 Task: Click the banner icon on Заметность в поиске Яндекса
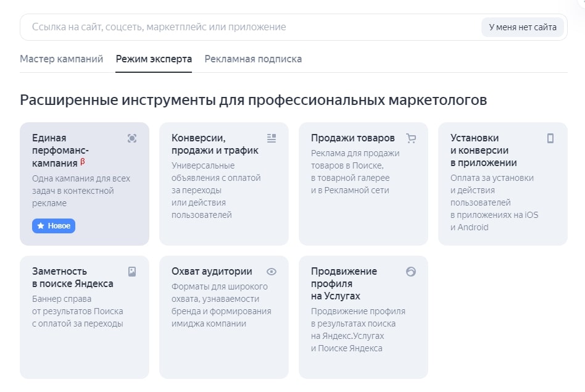click(132, 272)
